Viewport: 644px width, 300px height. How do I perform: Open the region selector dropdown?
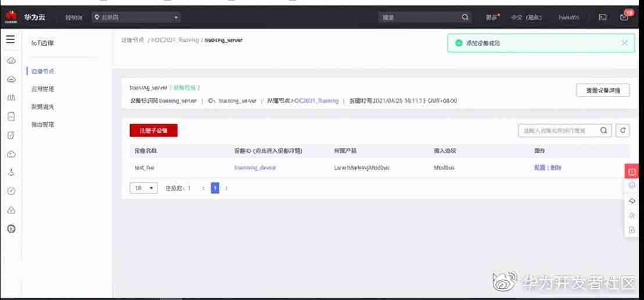[x=136, y=17]
